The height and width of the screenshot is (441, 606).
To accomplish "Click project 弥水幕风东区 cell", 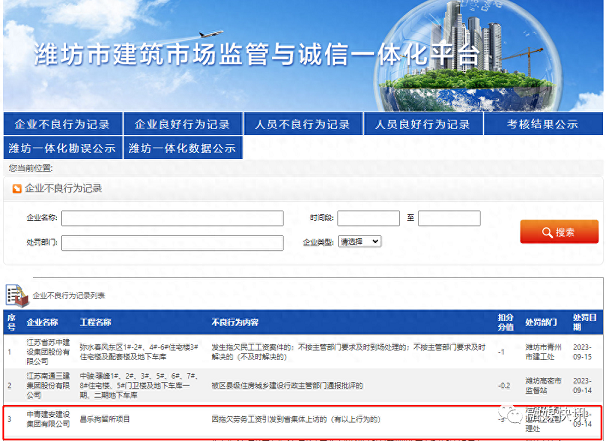I will click(x=139, y=352).
